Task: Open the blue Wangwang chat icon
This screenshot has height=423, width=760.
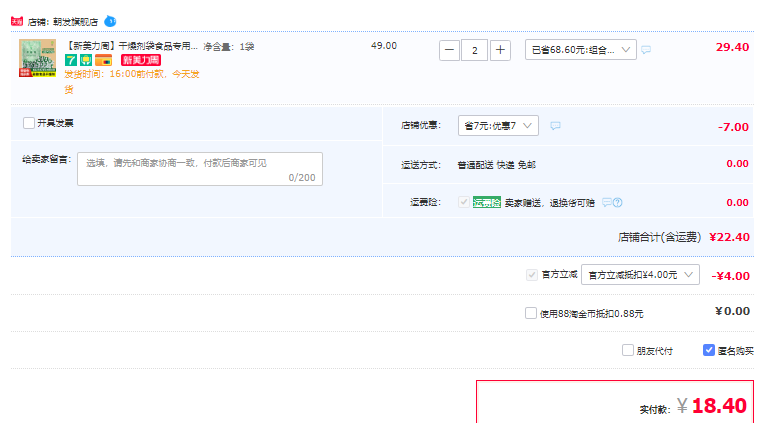Action: tap(111, 21)
